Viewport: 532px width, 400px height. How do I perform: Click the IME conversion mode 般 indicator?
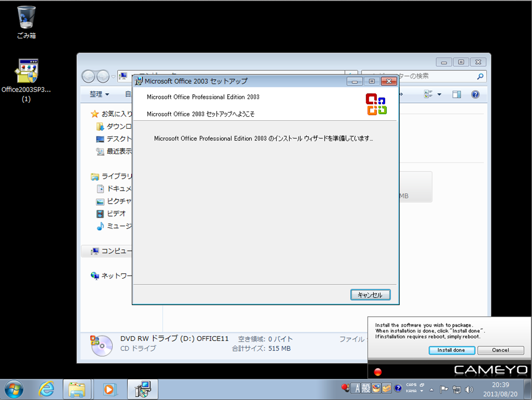366,388
